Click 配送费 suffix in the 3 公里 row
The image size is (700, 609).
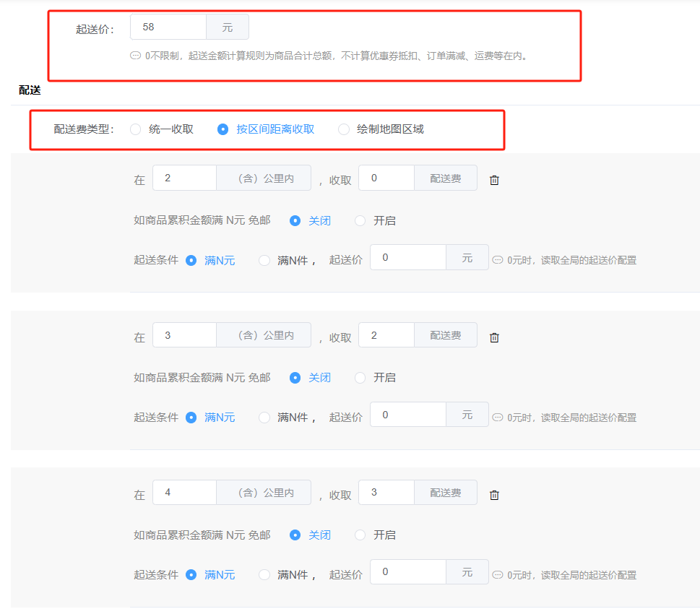446,335
